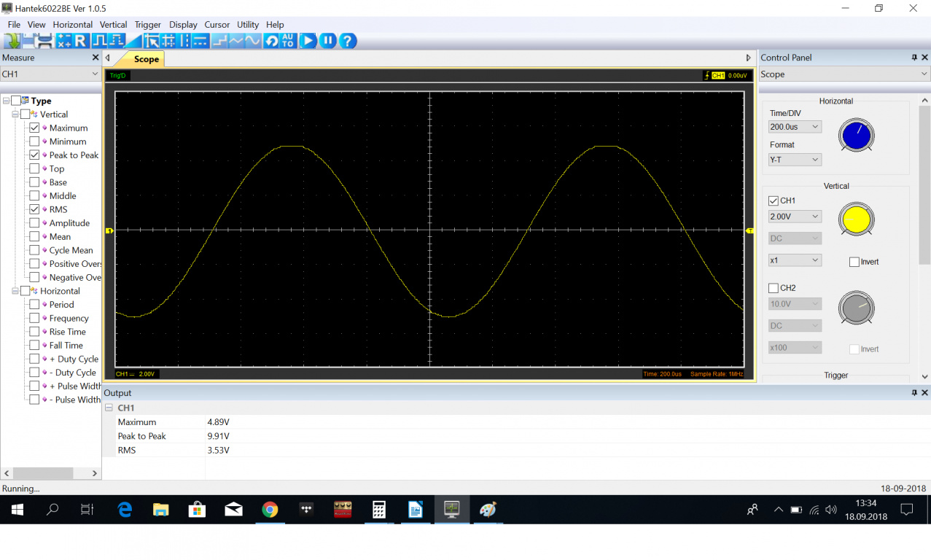Image resolution: width=931 pixels, height=560 pixels.
Task: Click the Control Panel vertical scrollbar
Action: pyautogui.click(x=925, y=186)
